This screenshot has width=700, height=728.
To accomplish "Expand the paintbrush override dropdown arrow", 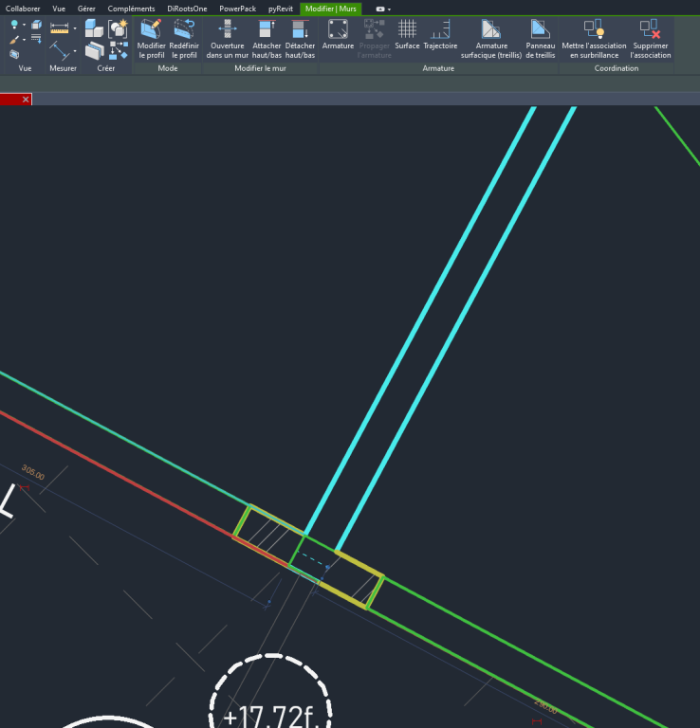I will click(x=24, y=40).
